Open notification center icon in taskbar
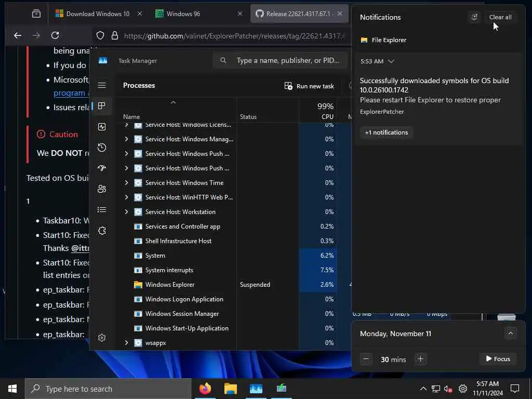The width and height of the screenshot is (532, 399). coord(515,389)
